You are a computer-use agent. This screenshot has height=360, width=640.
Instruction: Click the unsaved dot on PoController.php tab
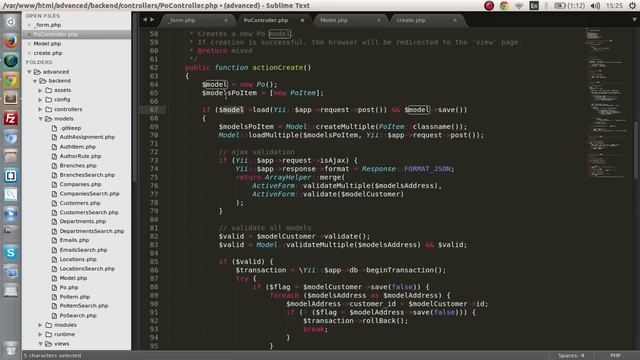(x=302, y=20)
